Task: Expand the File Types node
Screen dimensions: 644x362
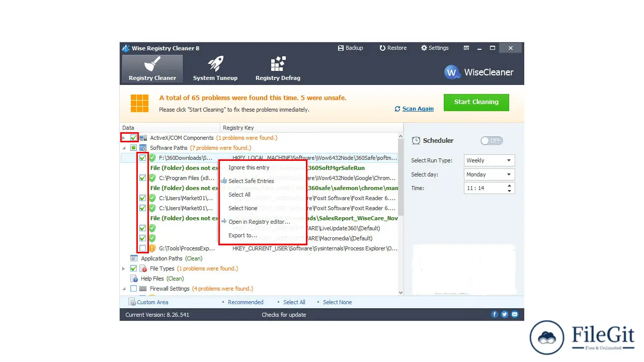Action: pyautogui.click(x=124, y=268)
